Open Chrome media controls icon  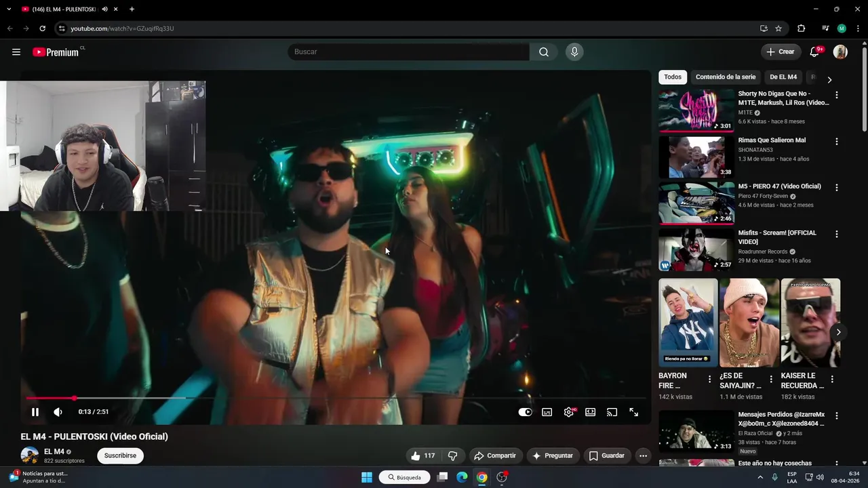point(825,28)
